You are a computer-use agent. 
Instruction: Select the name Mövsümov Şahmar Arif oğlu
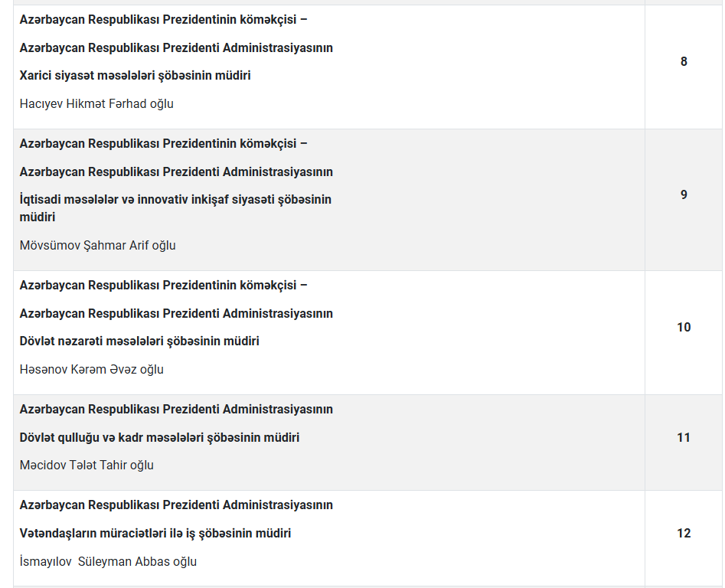97,245
